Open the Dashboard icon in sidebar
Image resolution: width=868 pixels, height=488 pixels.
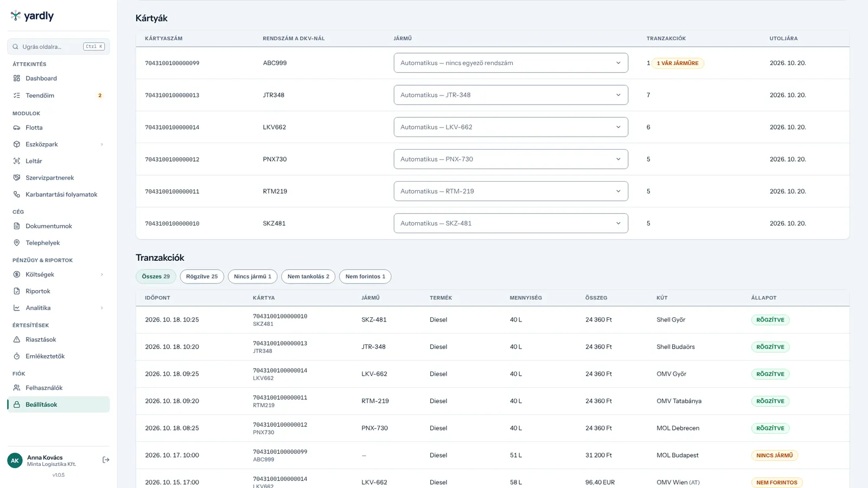[17, 78]
